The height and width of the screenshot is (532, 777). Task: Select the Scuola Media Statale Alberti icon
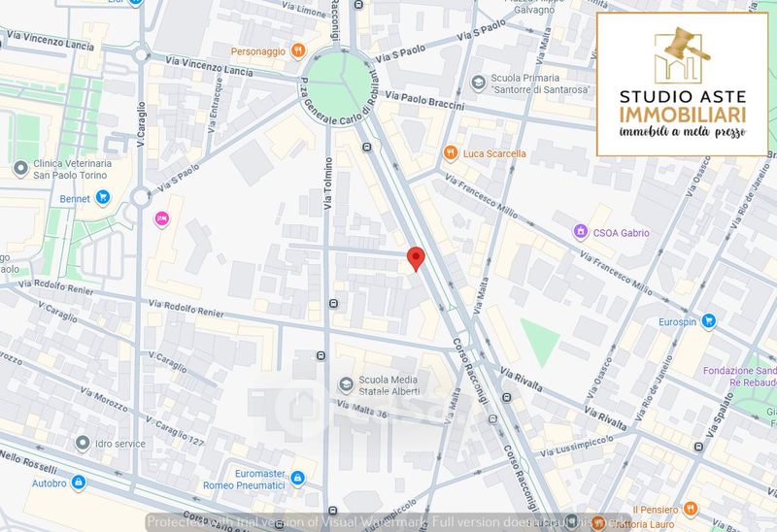343,384
